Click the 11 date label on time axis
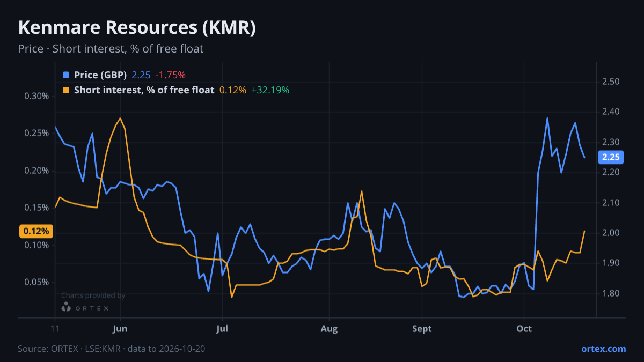Screen dimensions: 644x362 [55, 329]
